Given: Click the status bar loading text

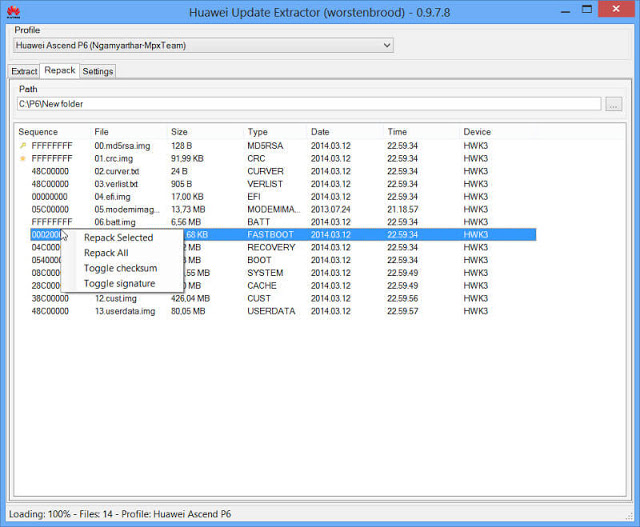Looking at the screenshot, I should point(120,514).
